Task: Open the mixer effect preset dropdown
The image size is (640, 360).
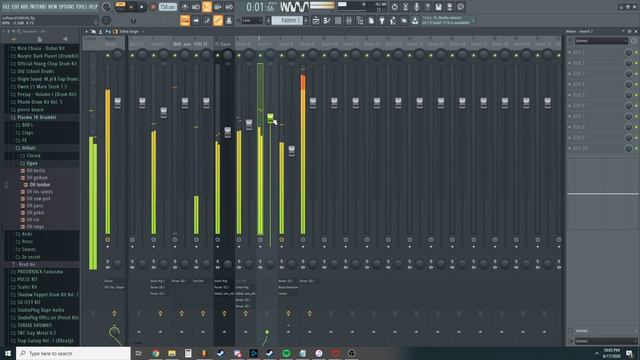Action: click(600, 41)
